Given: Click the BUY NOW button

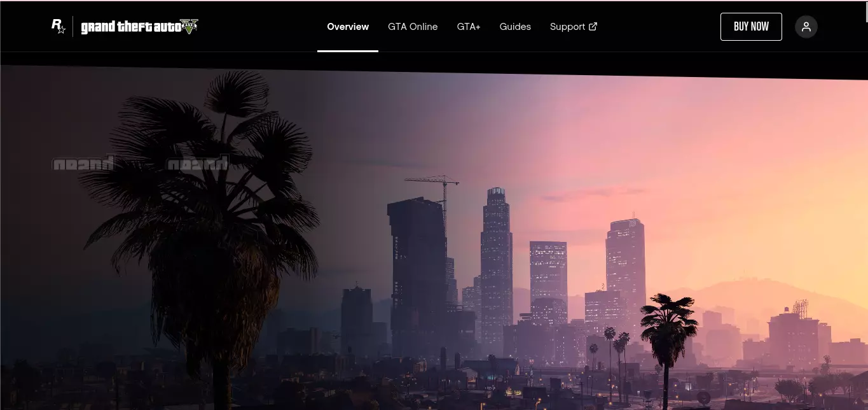Looking at the screenshot, I should [x=751, y=27].
